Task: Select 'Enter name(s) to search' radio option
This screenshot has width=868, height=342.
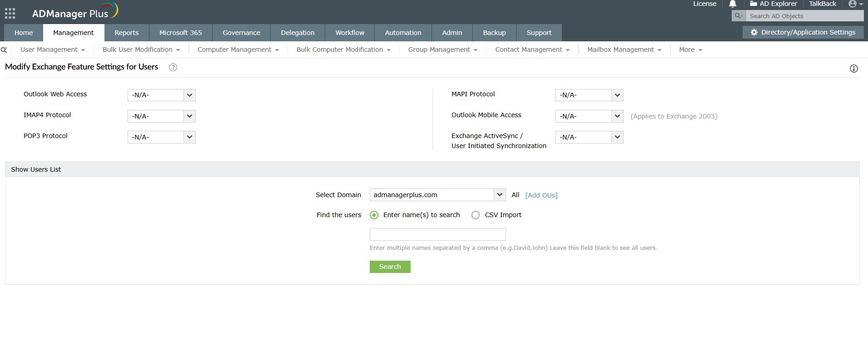Action: pos(374,215)
